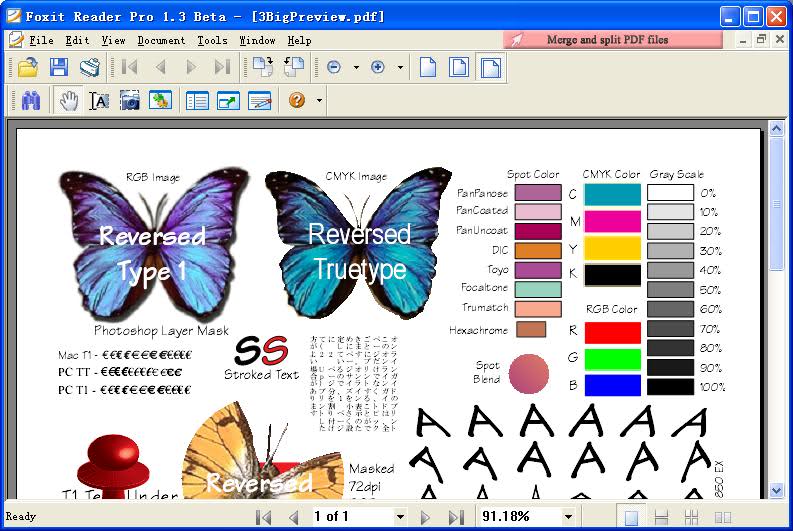Select the Hand tool

[x=68, y=100]
